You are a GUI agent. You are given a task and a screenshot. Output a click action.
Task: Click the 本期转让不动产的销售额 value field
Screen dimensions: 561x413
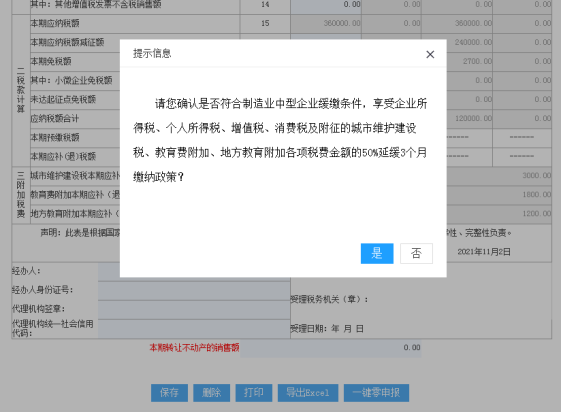point(331,348)
